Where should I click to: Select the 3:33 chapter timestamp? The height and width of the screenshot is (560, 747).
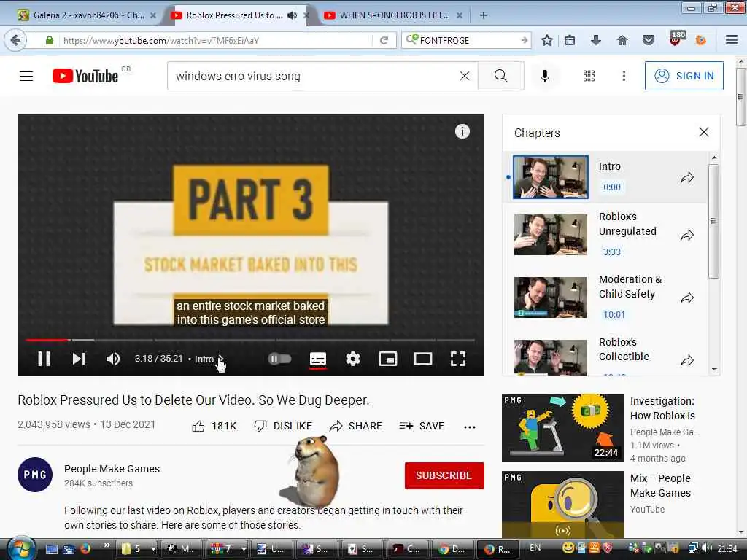click(x=612, y=252)
